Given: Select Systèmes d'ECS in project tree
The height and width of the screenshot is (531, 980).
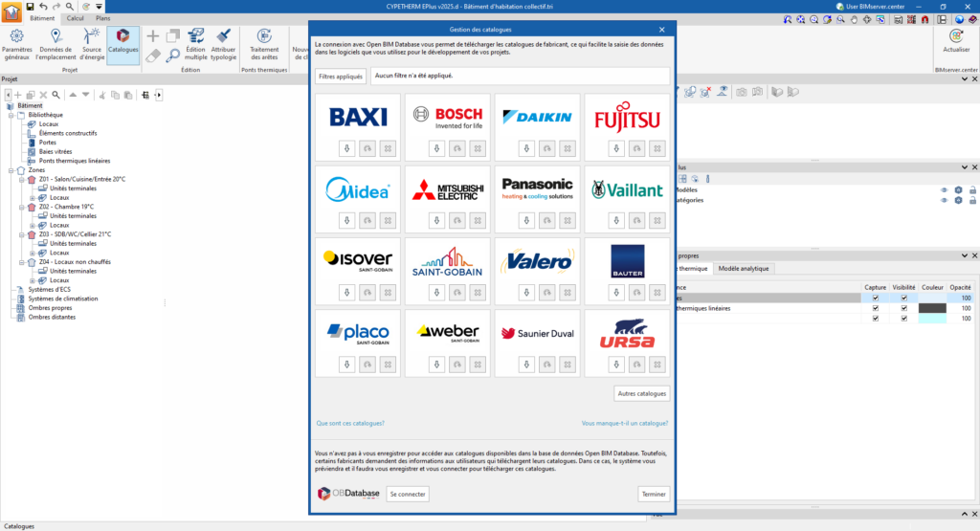Looking at the screenshot, I should 50,289.
